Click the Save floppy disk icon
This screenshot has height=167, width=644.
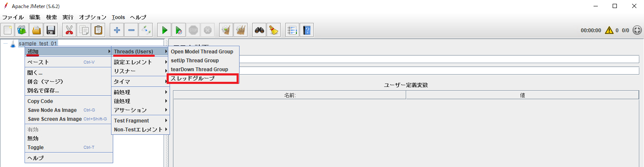coord(51,30)
